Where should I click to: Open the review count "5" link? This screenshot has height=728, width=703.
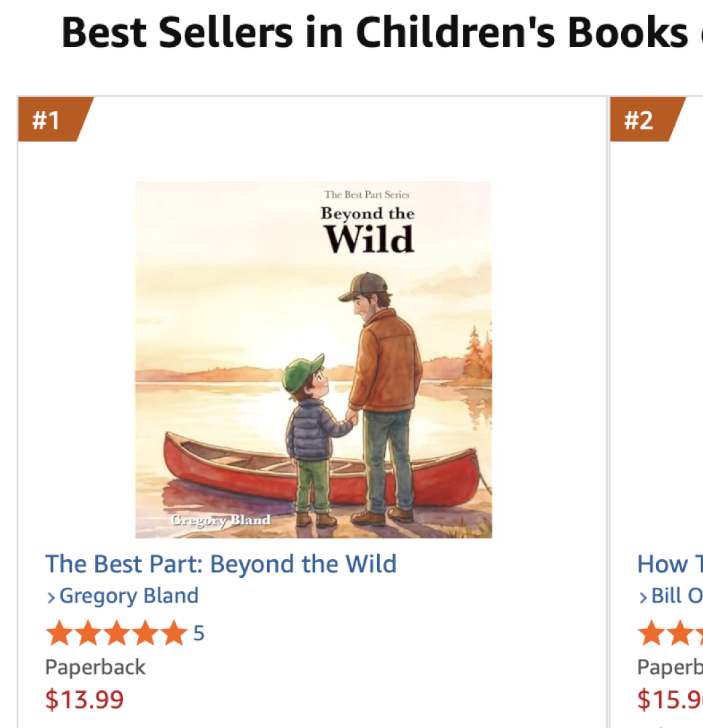199,633
